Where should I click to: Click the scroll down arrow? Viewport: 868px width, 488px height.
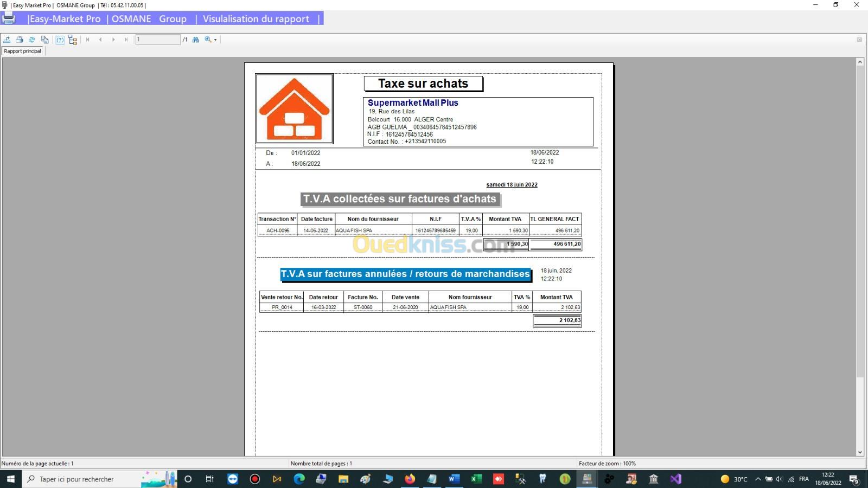(860, 452)
